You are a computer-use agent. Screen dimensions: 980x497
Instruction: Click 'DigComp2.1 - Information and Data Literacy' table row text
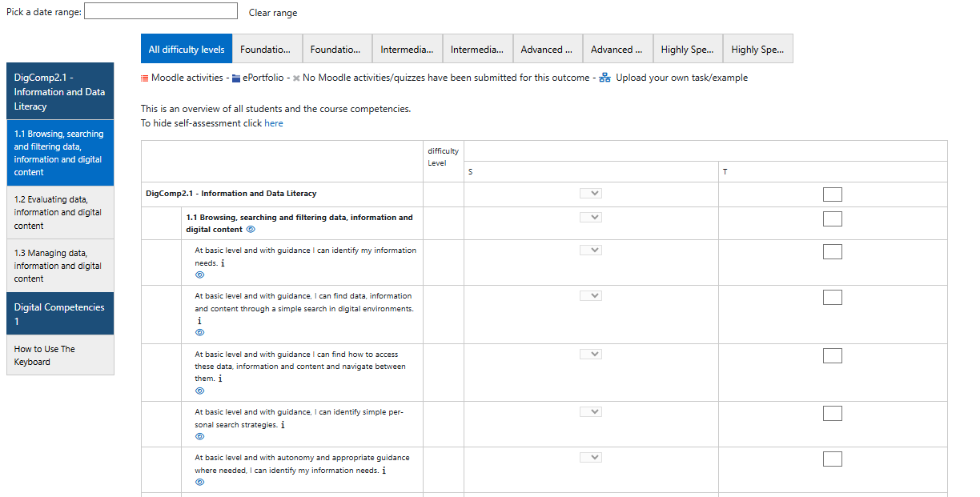point(231,193)
